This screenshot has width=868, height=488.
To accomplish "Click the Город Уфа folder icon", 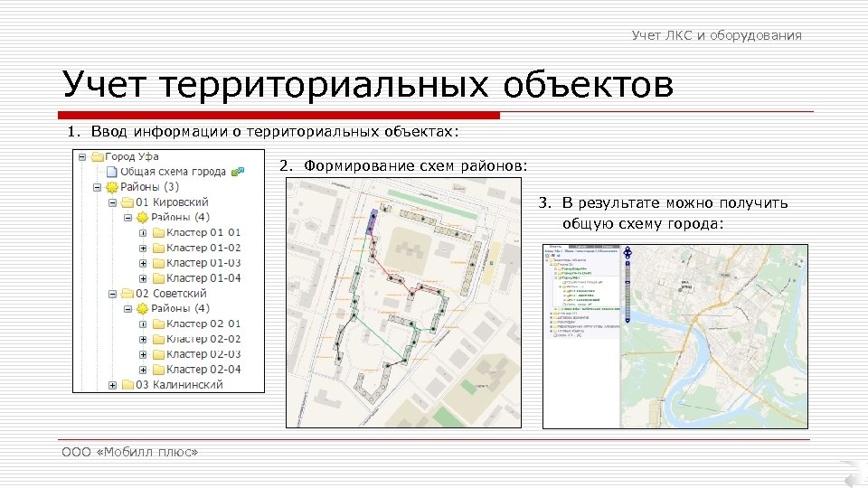I will pos(98,157).
